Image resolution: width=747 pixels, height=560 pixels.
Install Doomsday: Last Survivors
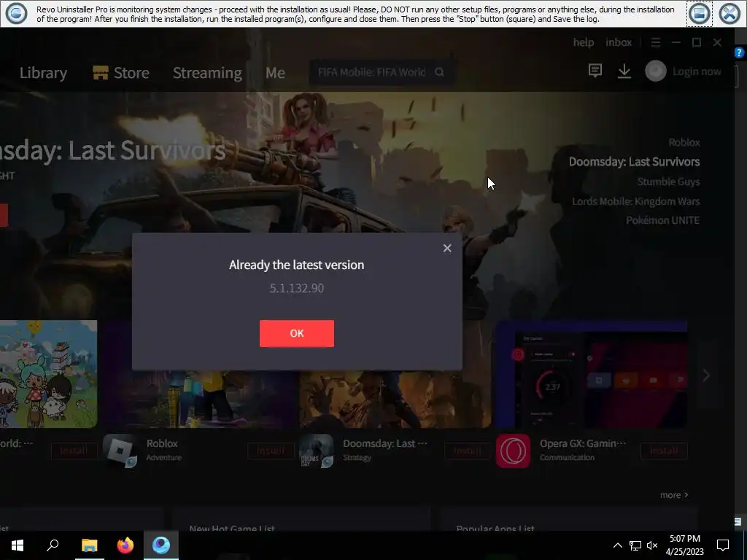[468, 451]
